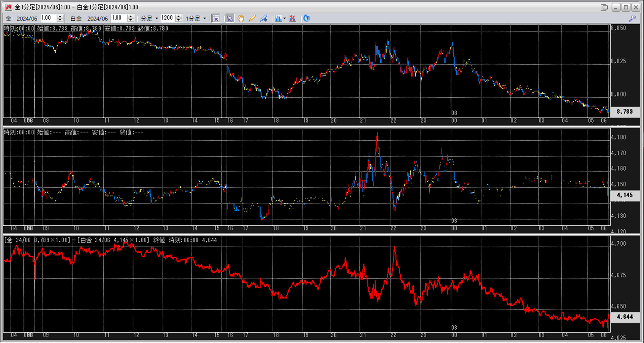
Task: Click the delete indicators chart icon
Action: pos(292,18)
